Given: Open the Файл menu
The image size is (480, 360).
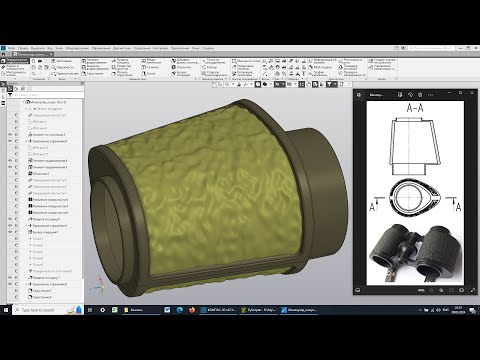Looking at the screenshot, I should point(12,48).
